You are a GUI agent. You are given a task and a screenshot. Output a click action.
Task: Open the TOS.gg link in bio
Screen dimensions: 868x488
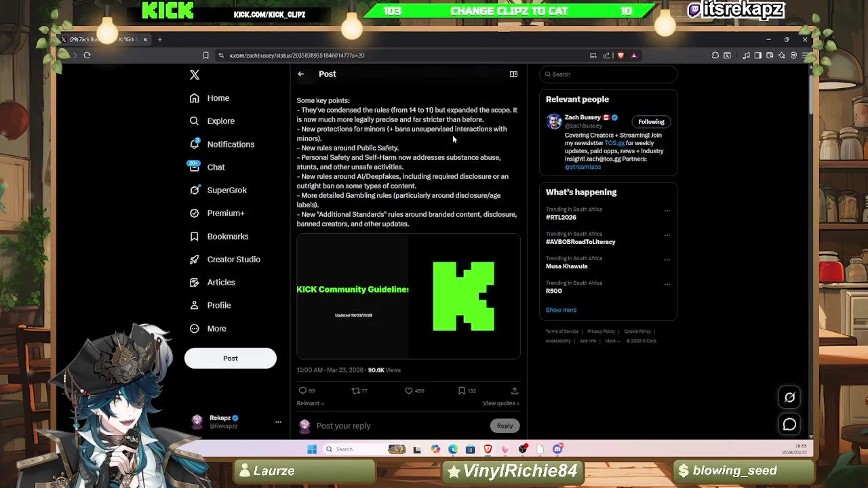coord(614,143)
